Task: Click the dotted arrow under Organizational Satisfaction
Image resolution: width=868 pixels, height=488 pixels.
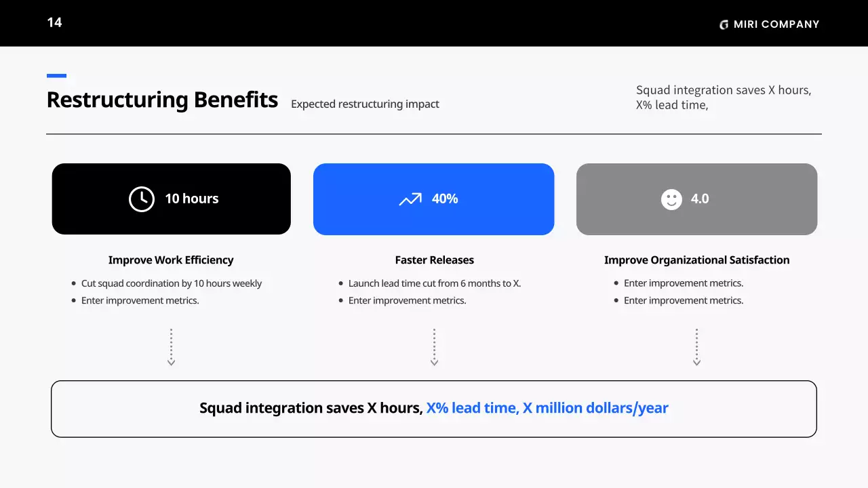Action: [x=696, y=348]
